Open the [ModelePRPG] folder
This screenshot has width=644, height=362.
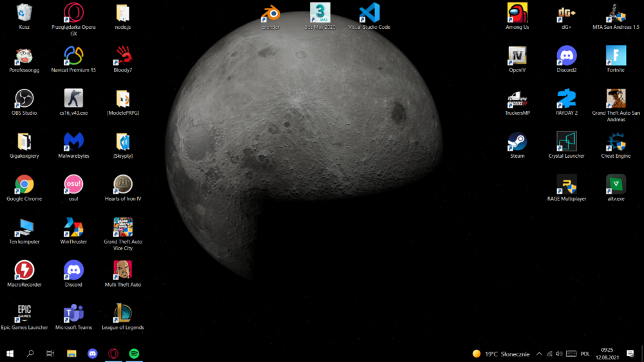pos(123,102)
